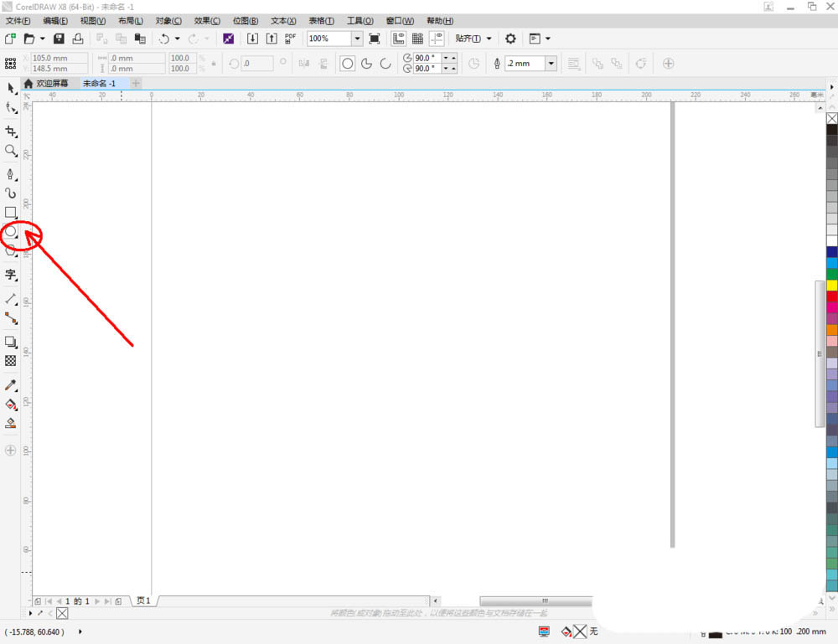Choose the Pie shape mode
Image resolution: width=838 pixels, height=644 pixels.
pos(367,64)
